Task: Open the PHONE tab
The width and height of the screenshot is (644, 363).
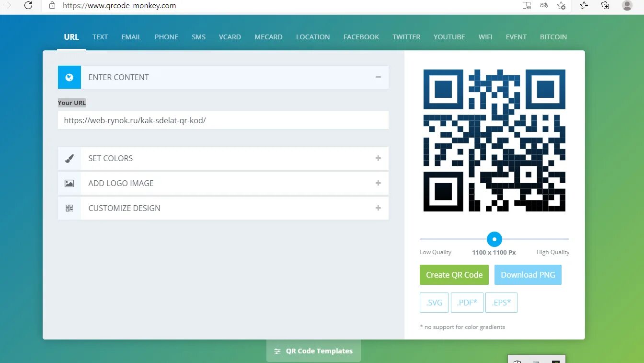Action: coord(166,37)
